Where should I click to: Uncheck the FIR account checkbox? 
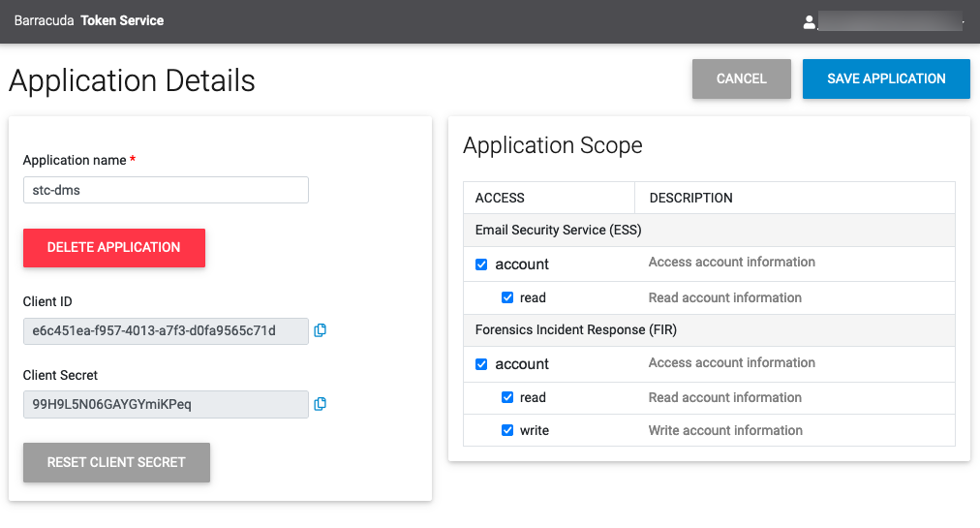click(x=481, y=364)
